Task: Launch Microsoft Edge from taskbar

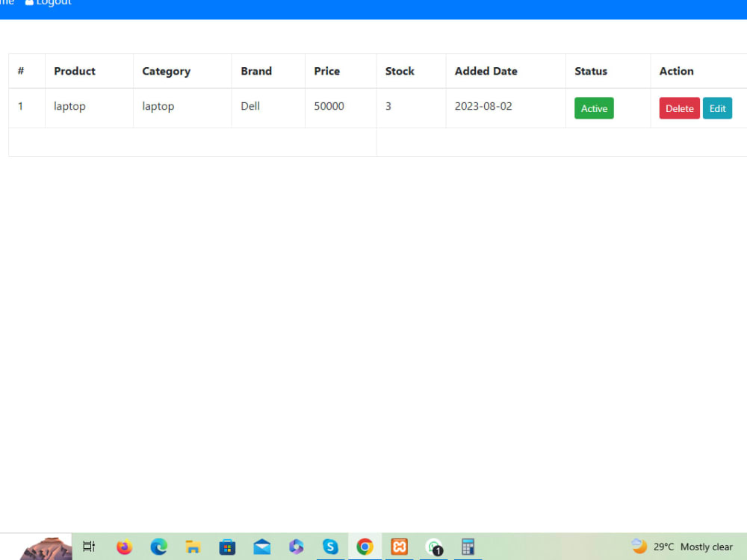Action: [x=158, y=547]
